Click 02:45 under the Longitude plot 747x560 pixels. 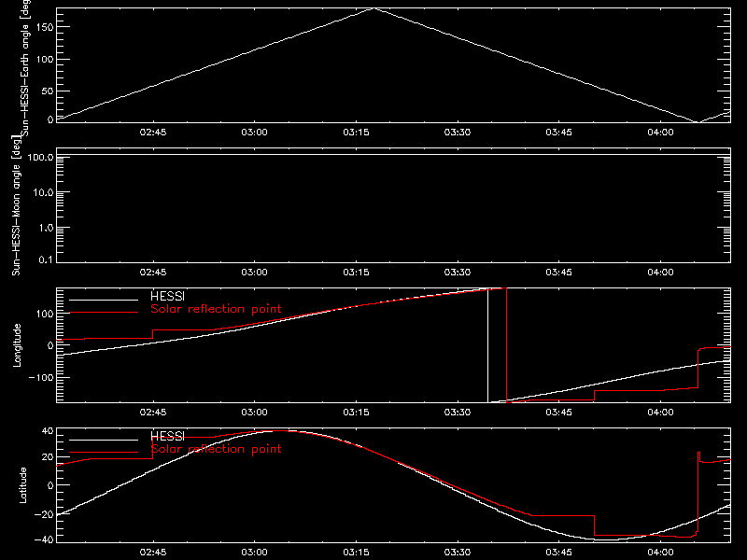pyautogui.click(x=153, y=413)
